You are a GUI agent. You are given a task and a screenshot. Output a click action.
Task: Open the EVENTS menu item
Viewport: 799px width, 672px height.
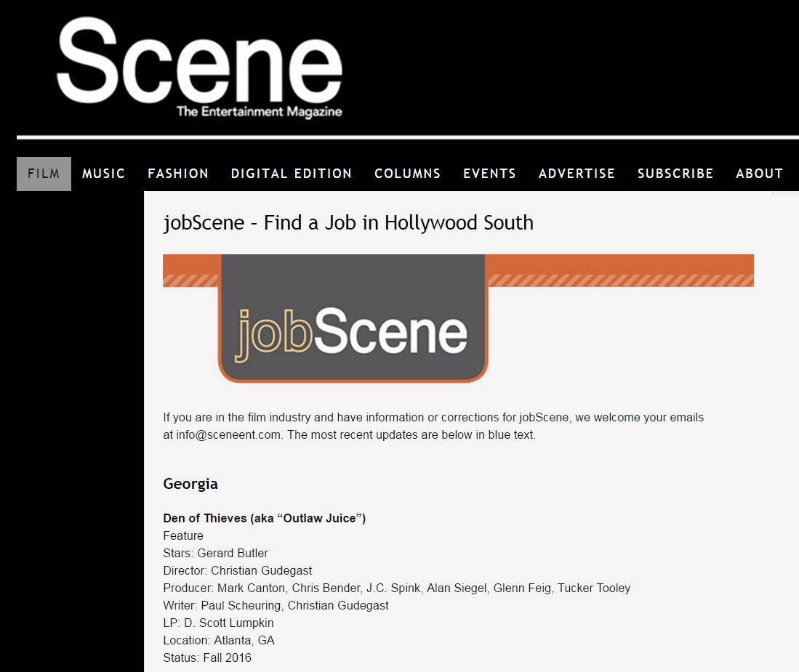pos(489,174)
